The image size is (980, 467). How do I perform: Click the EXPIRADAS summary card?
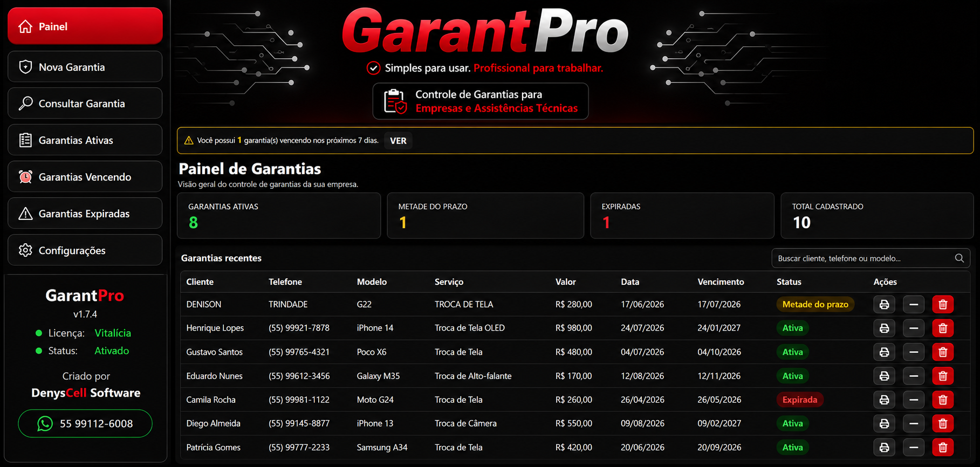682,216
